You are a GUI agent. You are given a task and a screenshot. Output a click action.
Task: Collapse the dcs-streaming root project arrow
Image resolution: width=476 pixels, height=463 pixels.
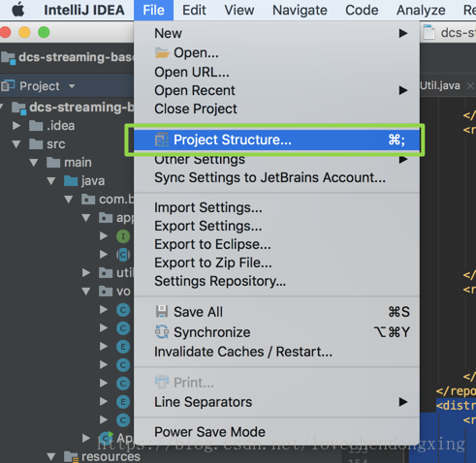2,107
